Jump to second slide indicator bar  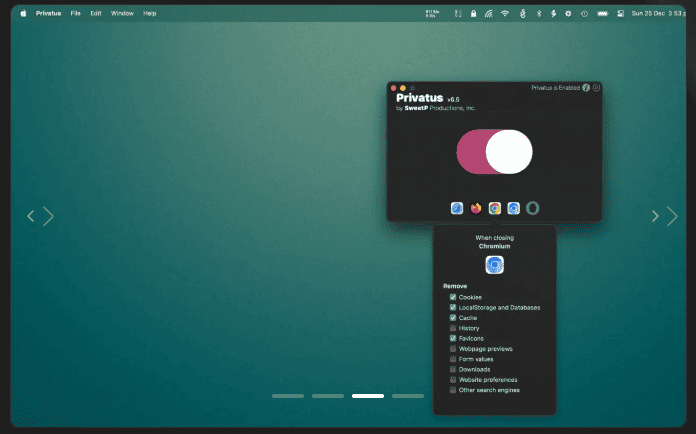pyautogui.click(x=328, y=396)
